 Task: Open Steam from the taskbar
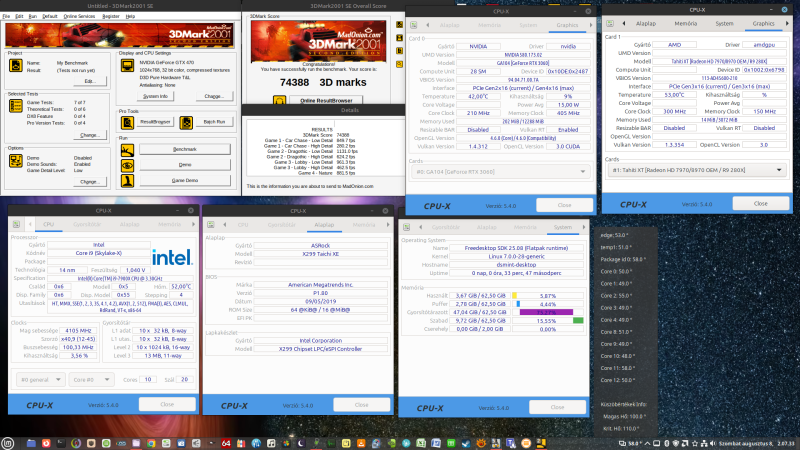coord(466,443)
